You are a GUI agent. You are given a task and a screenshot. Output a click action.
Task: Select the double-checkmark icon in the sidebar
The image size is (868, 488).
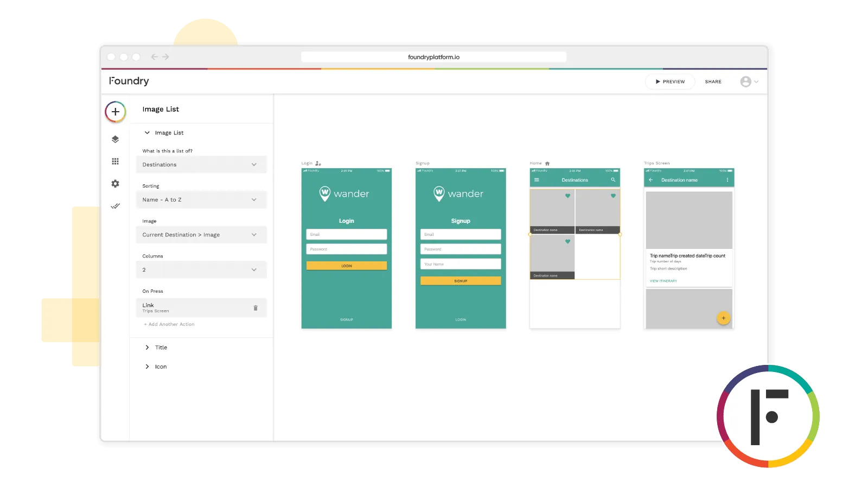click(115, 206)
